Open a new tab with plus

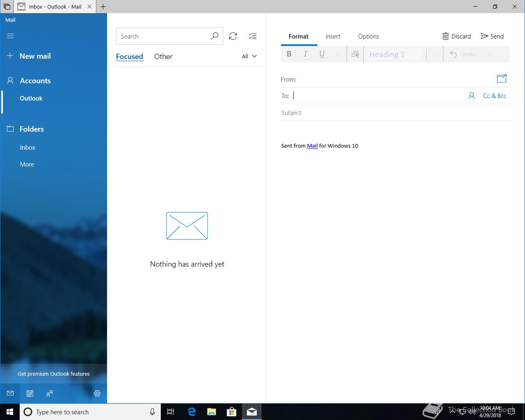pyautogui.click(x=103, y=7)
